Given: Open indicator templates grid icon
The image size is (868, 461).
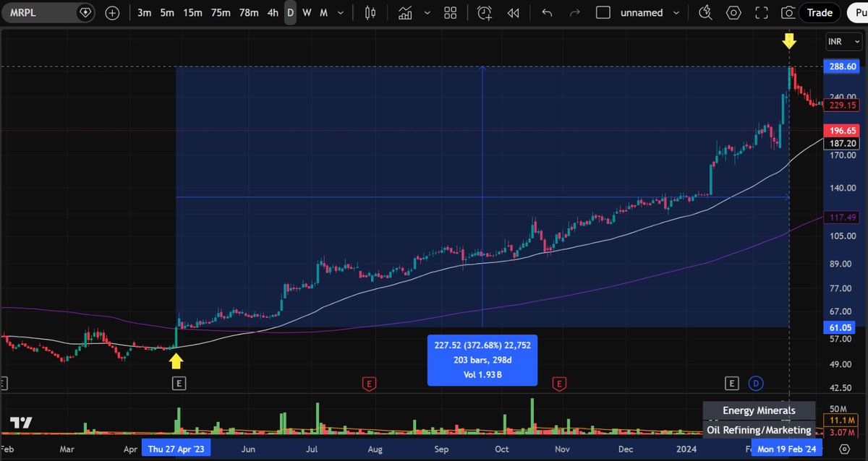Looking at the screenshot, I should (x=451, y=13).
